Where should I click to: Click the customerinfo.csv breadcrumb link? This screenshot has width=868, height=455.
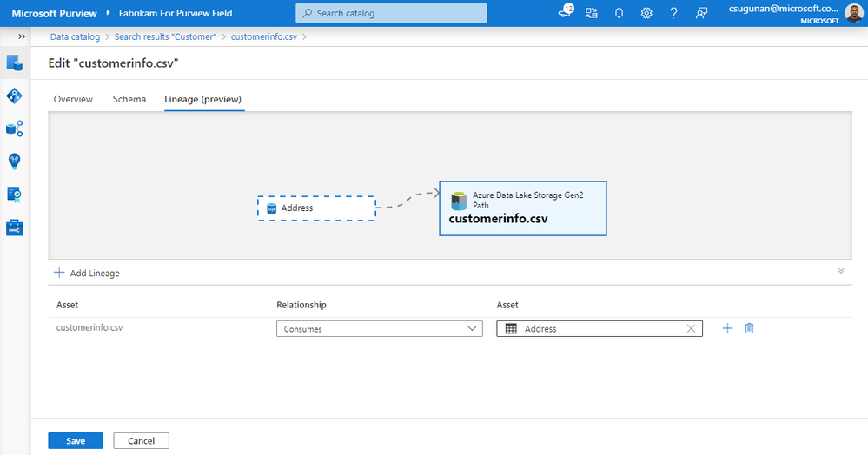[x=264, y=36]
